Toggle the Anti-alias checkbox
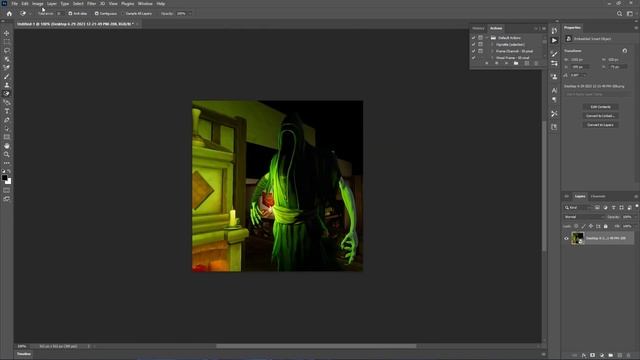This screenshot has width=640, height=360. (70, 13)
